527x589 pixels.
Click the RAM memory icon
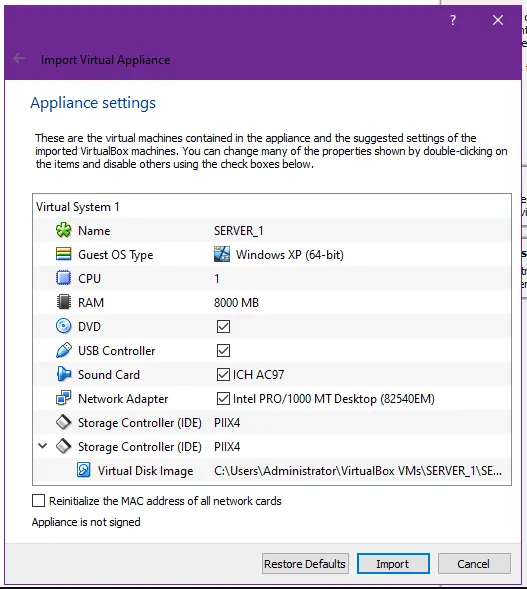63,302
